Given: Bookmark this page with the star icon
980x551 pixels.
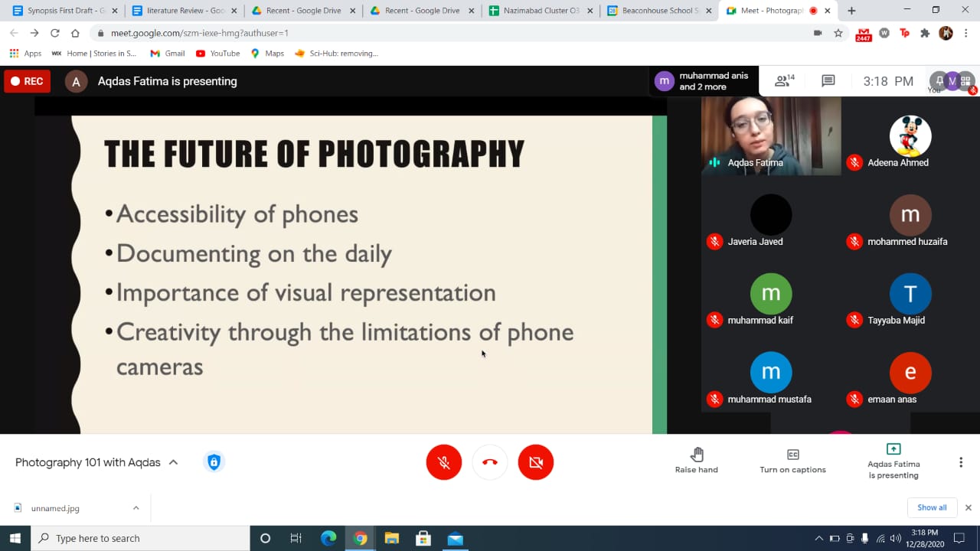Looking at the screenshot, I should 838,33.
